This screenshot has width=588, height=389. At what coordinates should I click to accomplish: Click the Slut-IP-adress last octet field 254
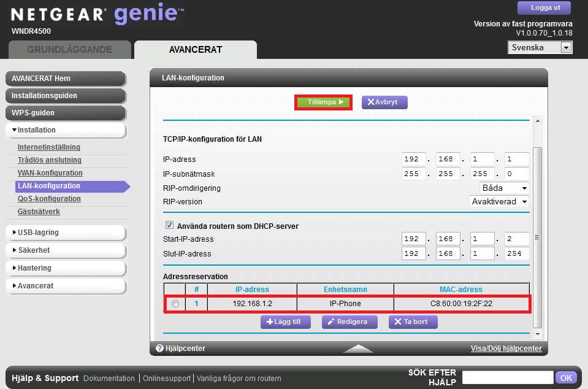(x=517, y=253)
